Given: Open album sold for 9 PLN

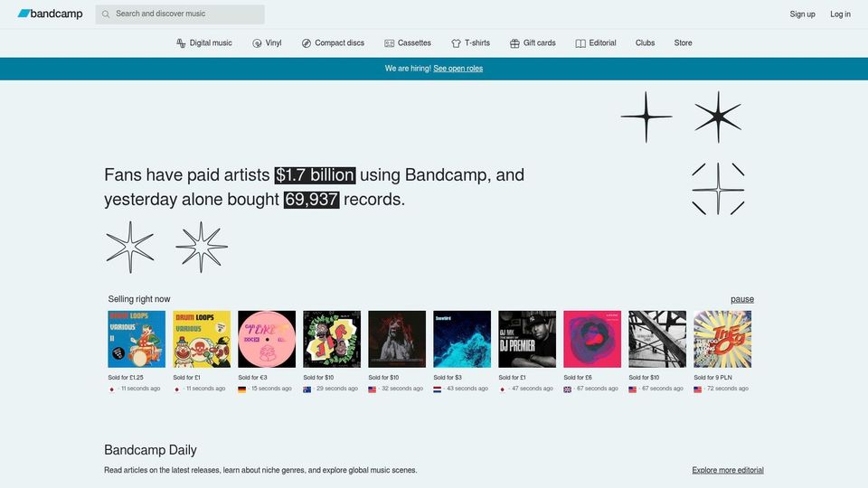Looking at the screenshot, I should tap(722, 339).
